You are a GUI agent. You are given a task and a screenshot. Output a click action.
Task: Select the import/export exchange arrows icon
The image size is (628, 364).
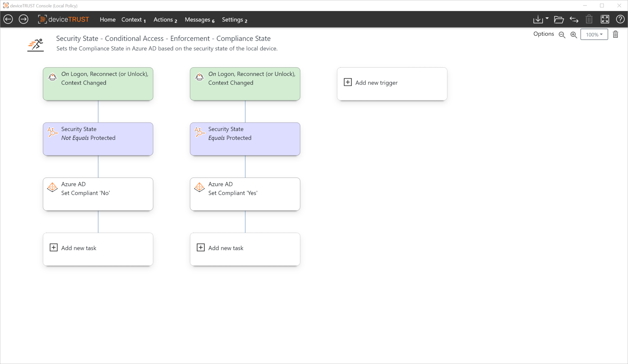(574, 19)
